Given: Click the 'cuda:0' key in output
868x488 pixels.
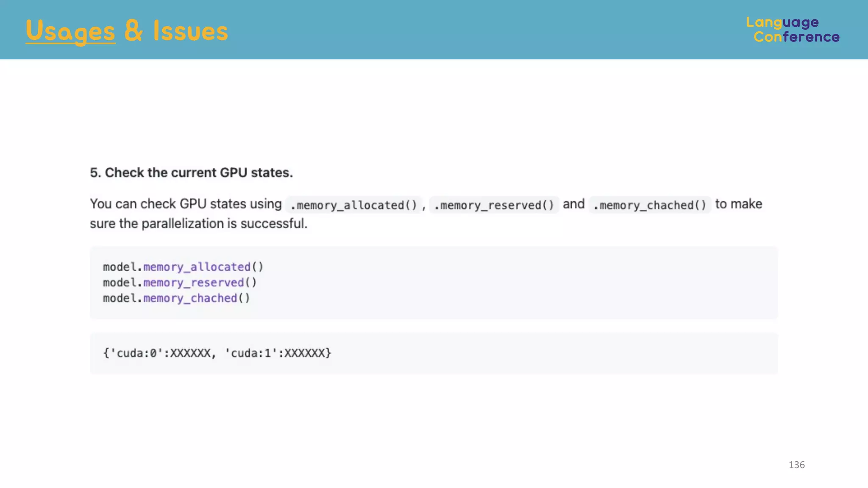Looking at the screenshot, I should pyautogui.click(x=136, y=353).
